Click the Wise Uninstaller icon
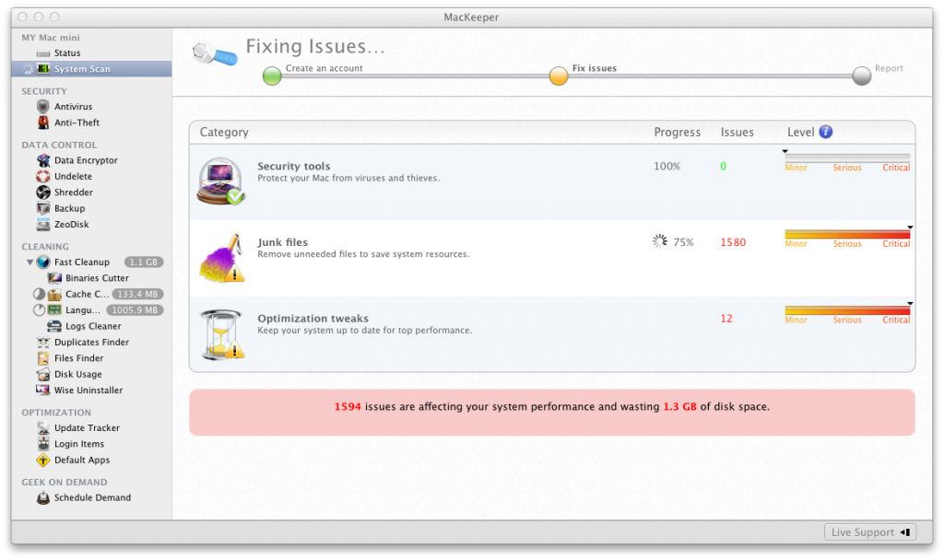Image resolution: width=944 pixels, height=560 pixels. point(42,391)
